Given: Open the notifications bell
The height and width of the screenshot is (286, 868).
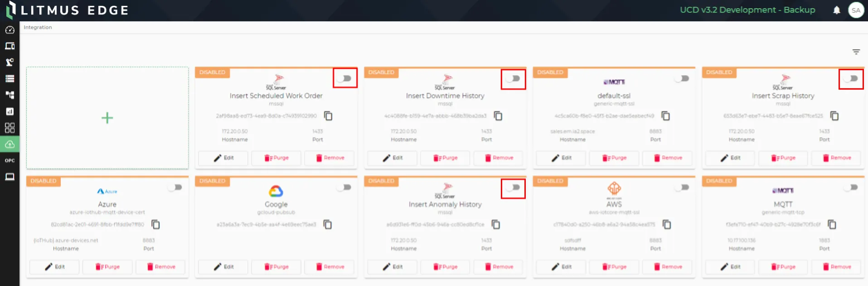Looking at the screenshot, I should click(837, 10).
